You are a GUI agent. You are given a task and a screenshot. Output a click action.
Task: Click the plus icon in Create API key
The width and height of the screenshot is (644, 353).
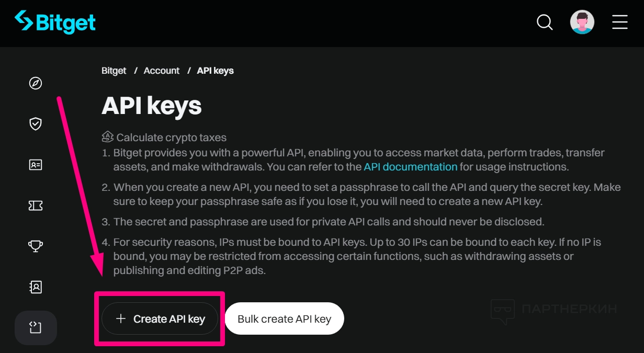point(121,318)
